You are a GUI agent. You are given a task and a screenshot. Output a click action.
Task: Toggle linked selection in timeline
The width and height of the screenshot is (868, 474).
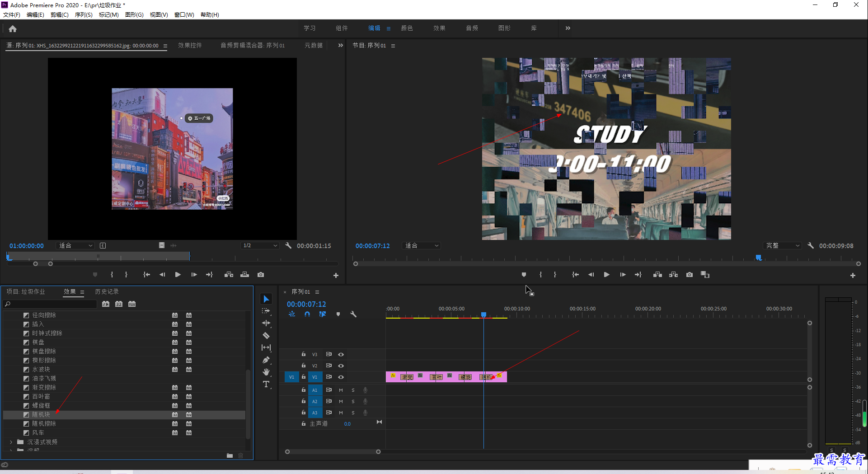323,314
